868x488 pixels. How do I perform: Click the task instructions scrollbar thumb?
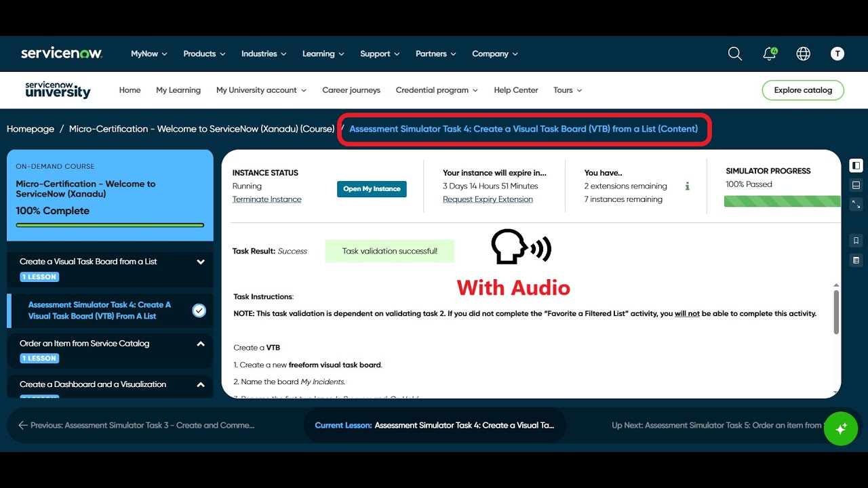coord(836,312)
